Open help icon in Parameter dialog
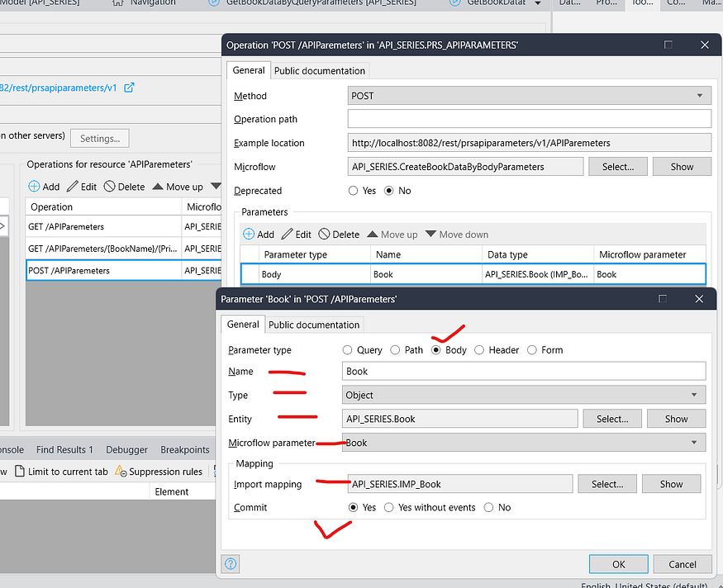Image resolution: width=723 pixels, height=588 pixels. tap(231, 564)
